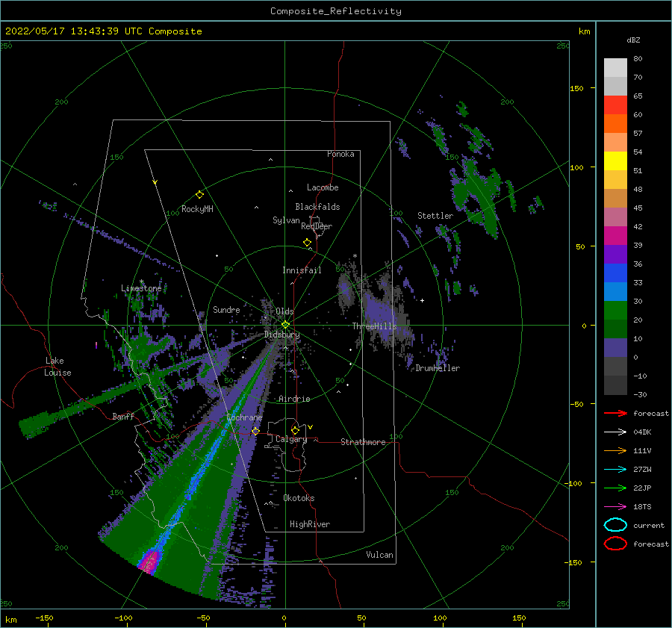This screenshot has height=628, width=672.
Task: Click the Sundre label
Action: (x=226, y=309)
